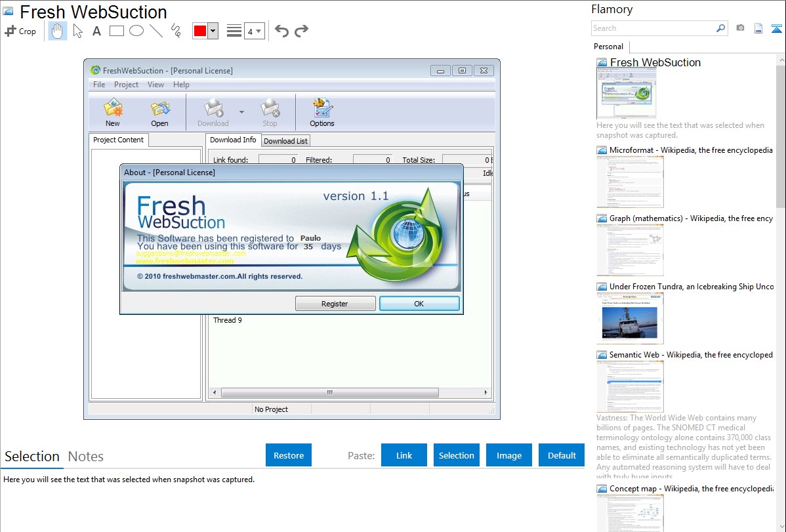Click the Open project toolbar icon
The height and width of the screenshot is (532, 786).
tap(160, 113)
